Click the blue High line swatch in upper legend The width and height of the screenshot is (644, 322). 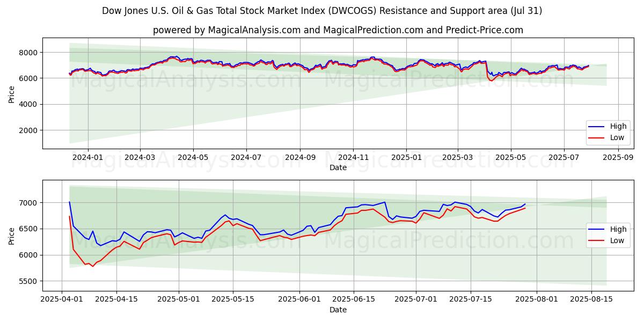[597, 127]
